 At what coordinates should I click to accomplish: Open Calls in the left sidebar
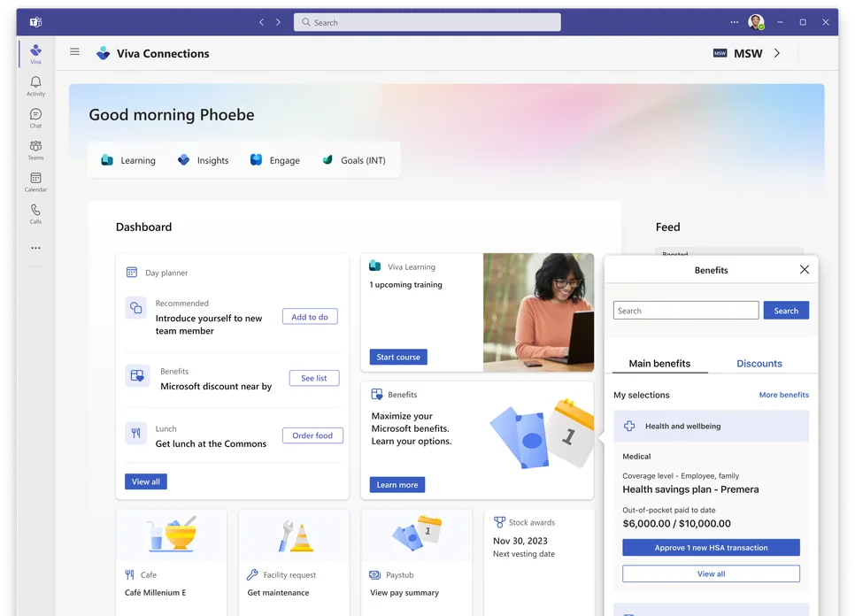pyautogui.click(x=35, y=213)
